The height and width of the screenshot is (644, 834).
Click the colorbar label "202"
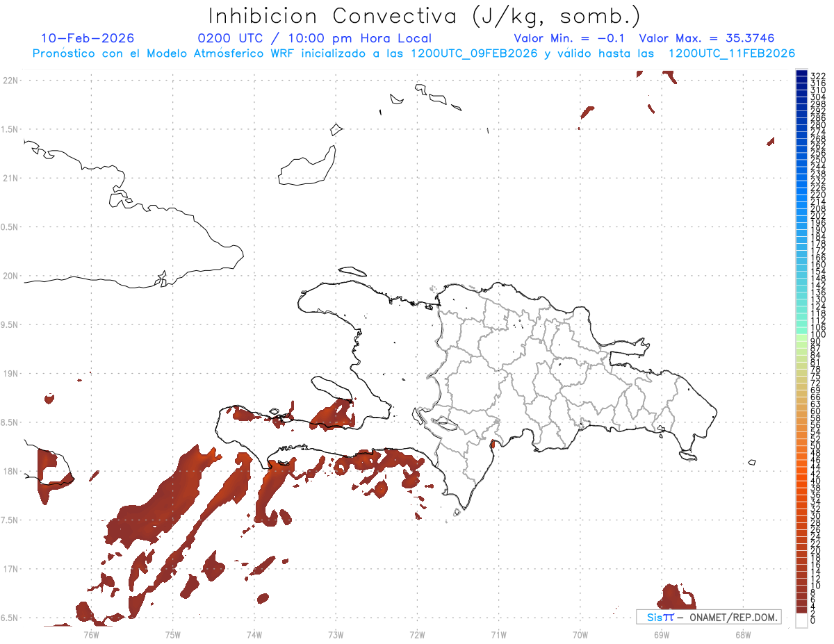pos(818,215)
